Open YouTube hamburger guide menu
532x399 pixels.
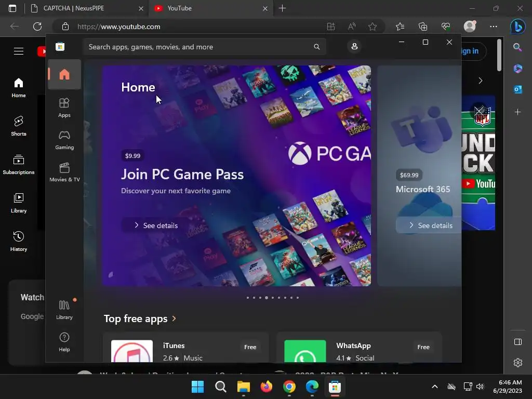pyautogui.click(x=19, y=51)
